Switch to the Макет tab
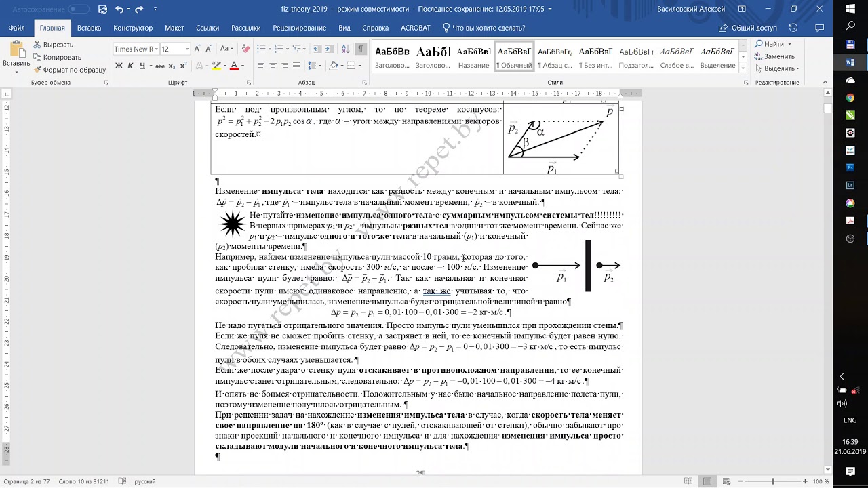Image resolution: width=868 pixels, height=488 pixels. [174, 28]
